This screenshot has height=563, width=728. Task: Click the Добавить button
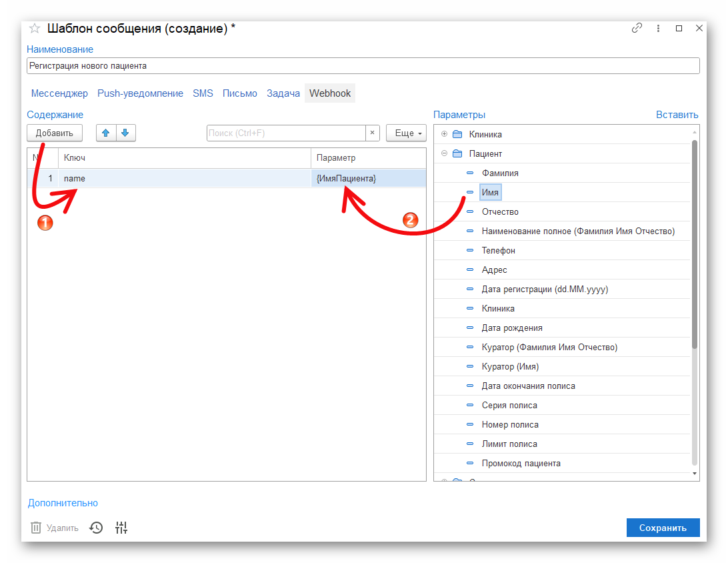55,133
